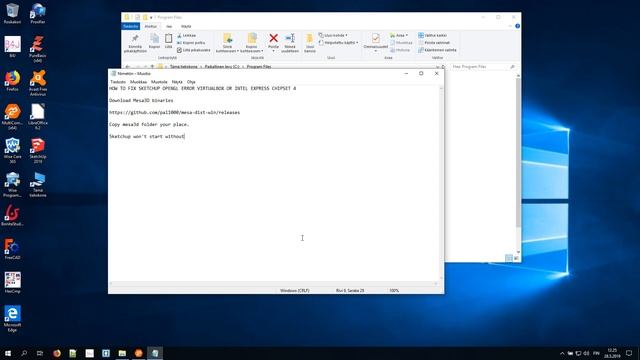Click Kopioi polku in Explorer ribbon

pos(191,42)
